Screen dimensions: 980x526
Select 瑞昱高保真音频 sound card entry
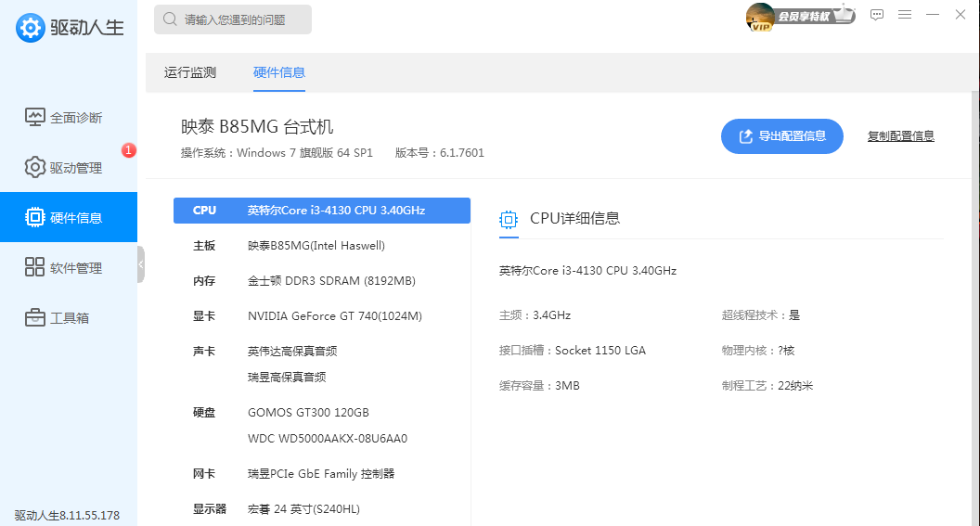[287, 377]
